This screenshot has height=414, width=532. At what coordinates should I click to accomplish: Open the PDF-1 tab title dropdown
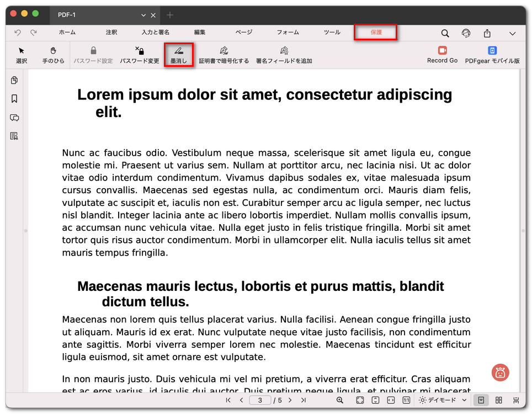pyautogui.click(x=143, y=15)
